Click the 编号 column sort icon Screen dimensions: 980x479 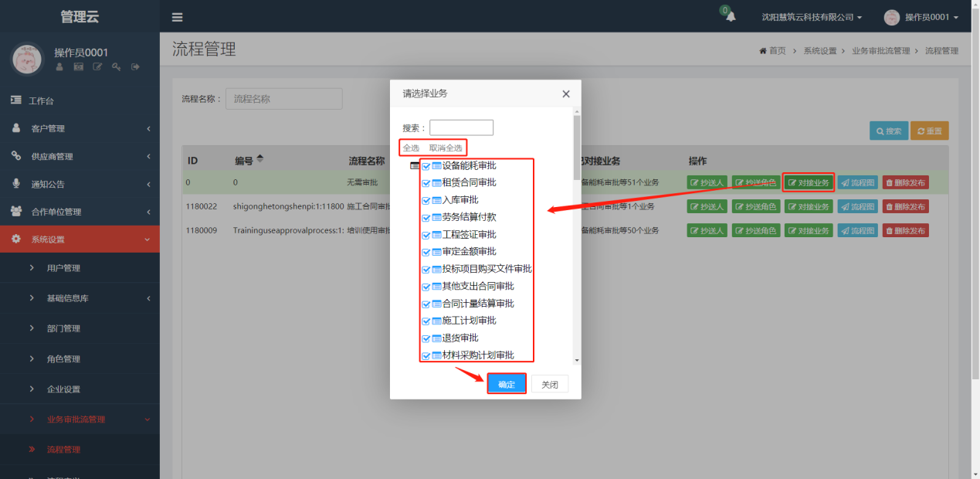(x=260, y=159)
